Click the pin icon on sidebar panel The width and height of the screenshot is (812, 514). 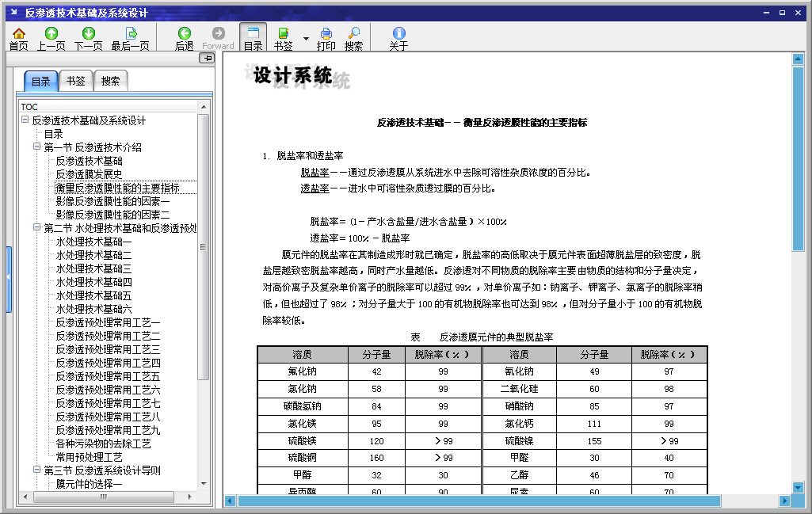pyautogui.click(x=207, y=59)
